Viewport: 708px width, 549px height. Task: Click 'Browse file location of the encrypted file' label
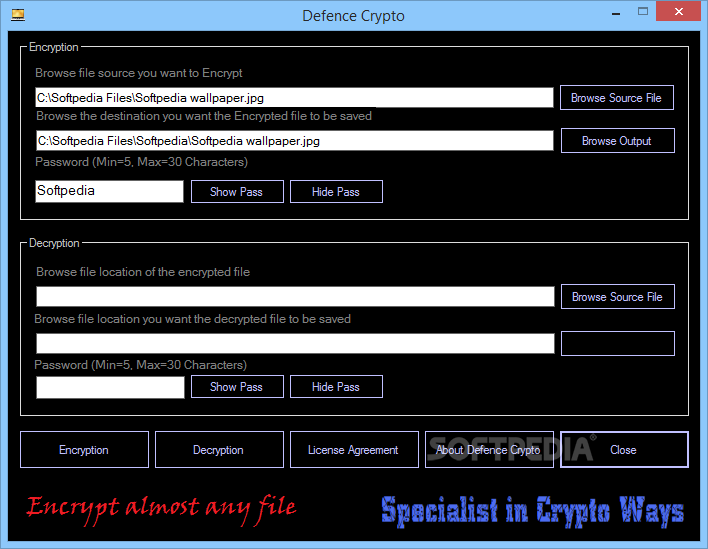tap(143, 272)
